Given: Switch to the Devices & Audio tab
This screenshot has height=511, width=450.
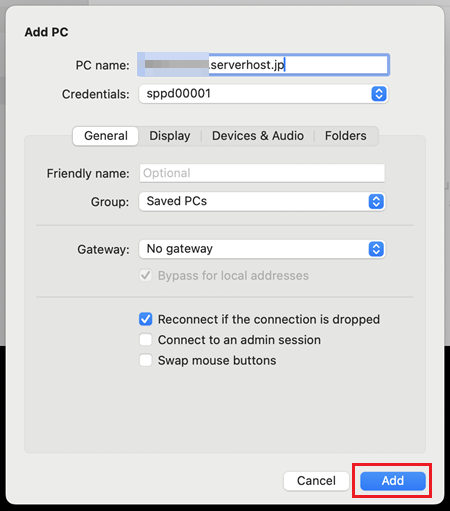Looking at the screenshot, I should [x=258, y=136].
